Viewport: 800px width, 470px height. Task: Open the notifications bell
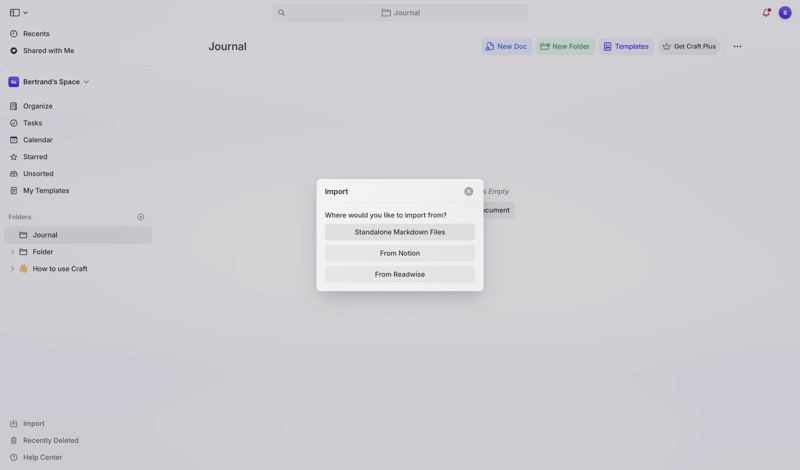766,13
